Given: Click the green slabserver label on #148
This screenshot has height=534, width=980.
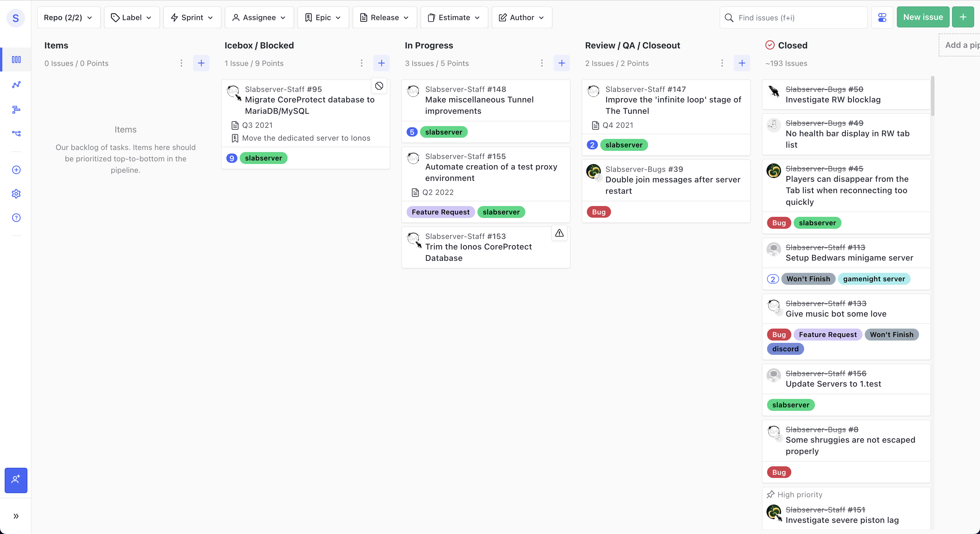Looking at the screenshot, I should (x=444, y=132).
